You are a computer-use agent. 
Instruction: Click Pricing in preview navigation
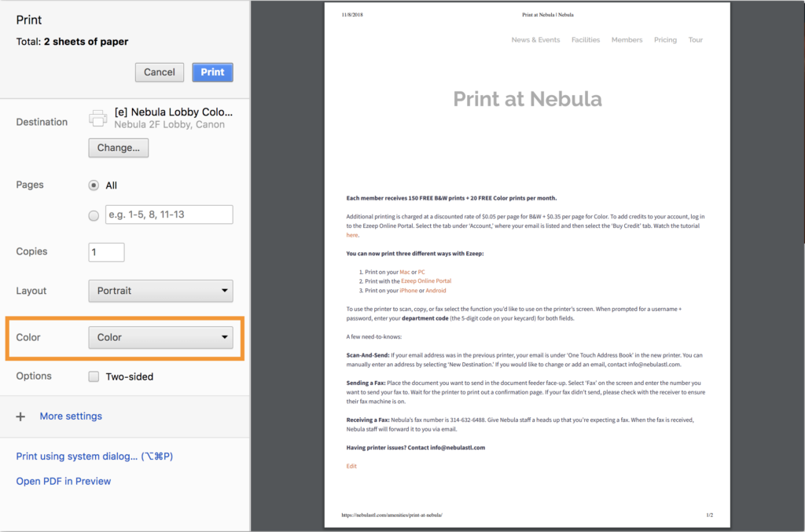[665, 40]
